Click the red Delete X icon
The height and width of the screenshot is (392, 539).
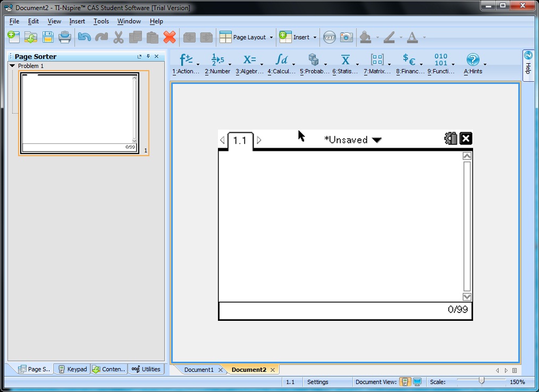click(170, 37)
